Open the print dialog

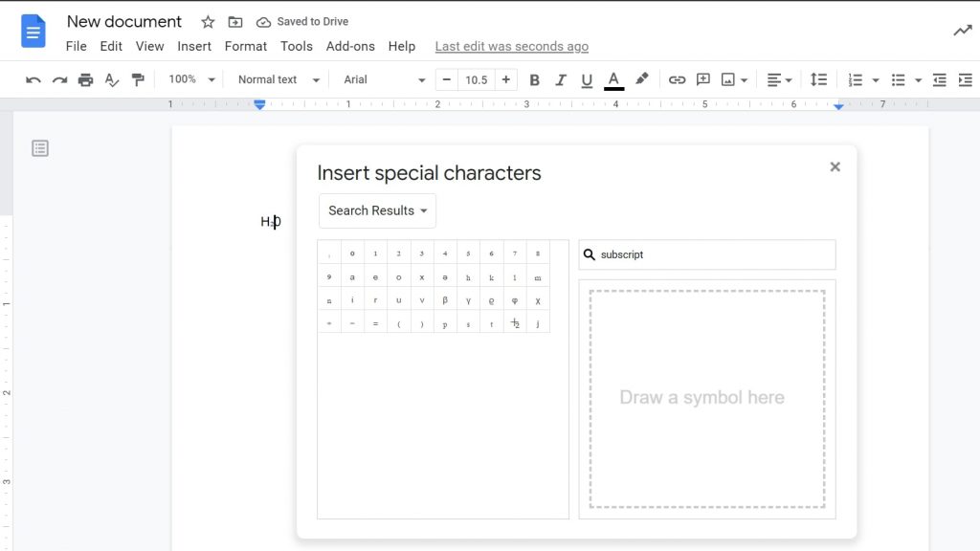85,79
